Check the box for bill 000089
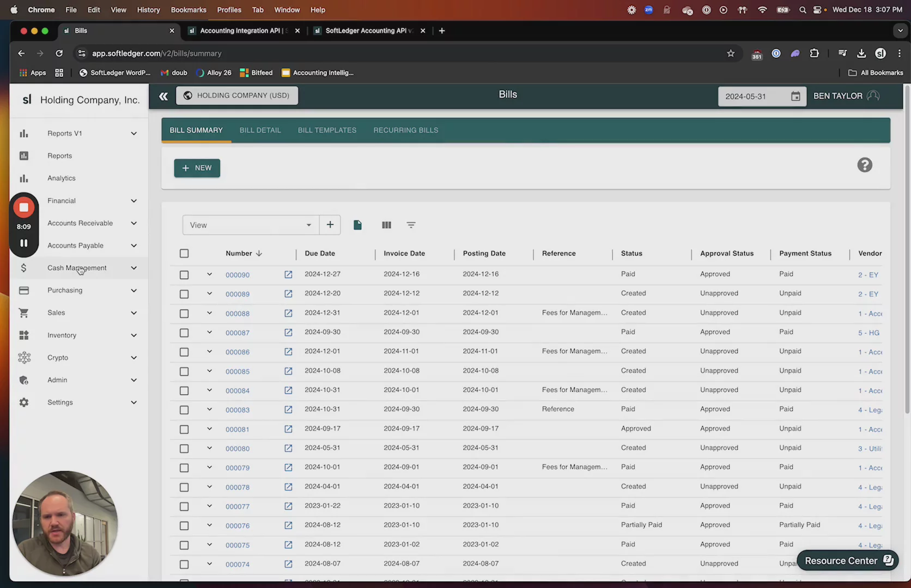 [x=184, y=294]
